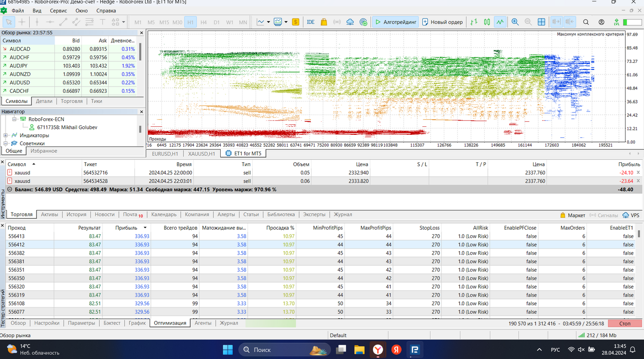Select optimization pass 556108

[x=322, y=304]
